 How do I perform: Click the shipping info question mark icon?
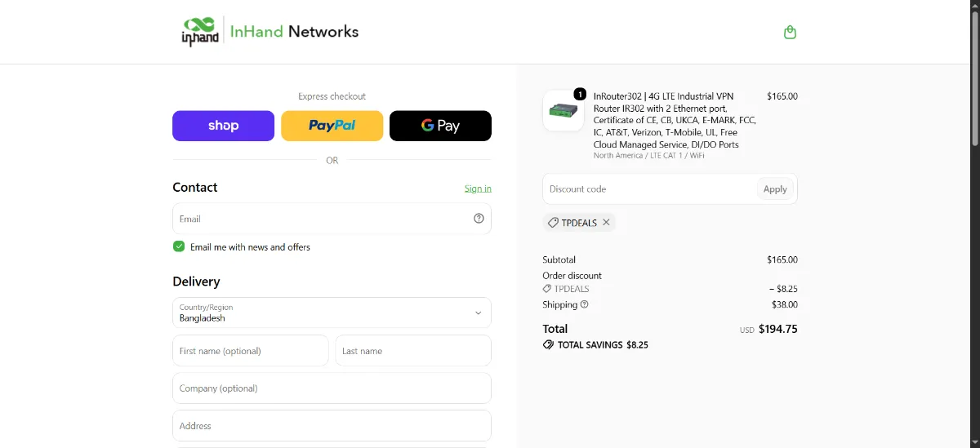pyautogui.click(x=584, y=304)
